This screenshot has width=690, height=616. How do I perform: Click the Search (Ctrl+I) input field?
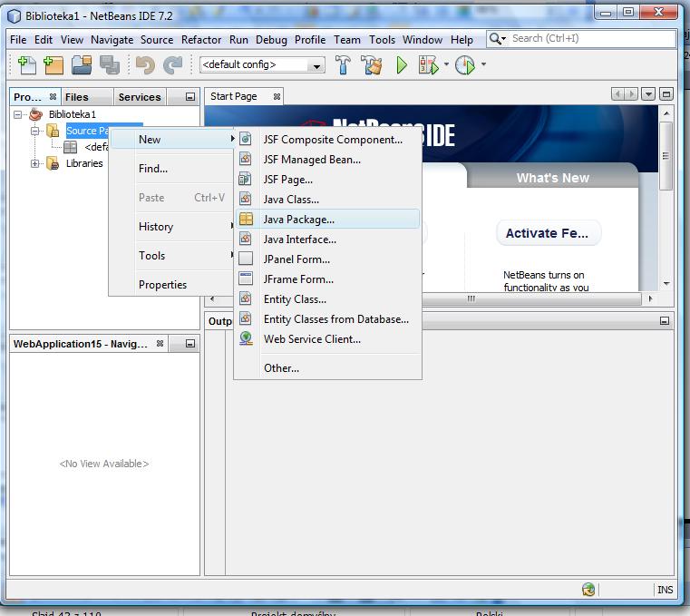click(x=592, y=39)
